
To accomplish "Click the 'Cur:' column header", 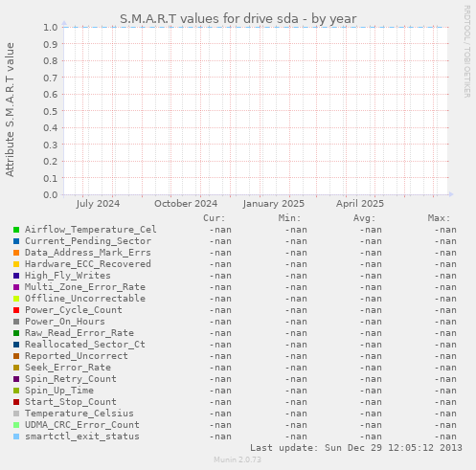I will (x=215, y=218).
